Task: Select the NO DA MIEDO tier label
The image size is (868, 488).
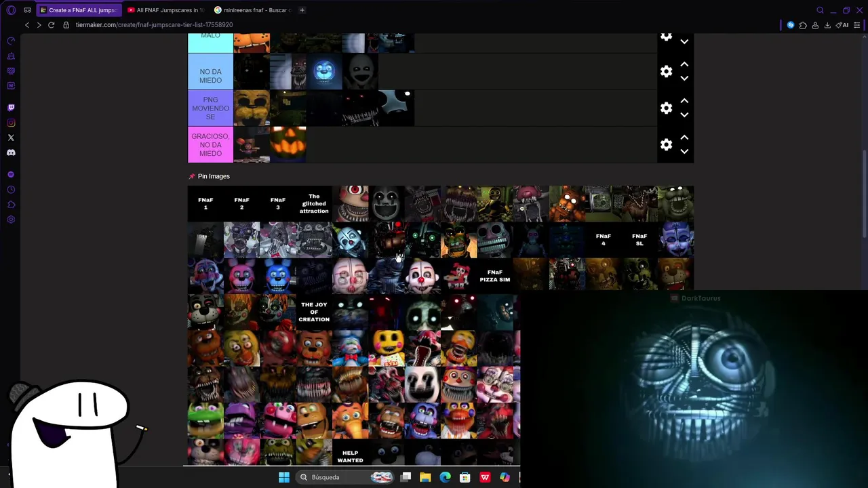Action: pos(210,71)
